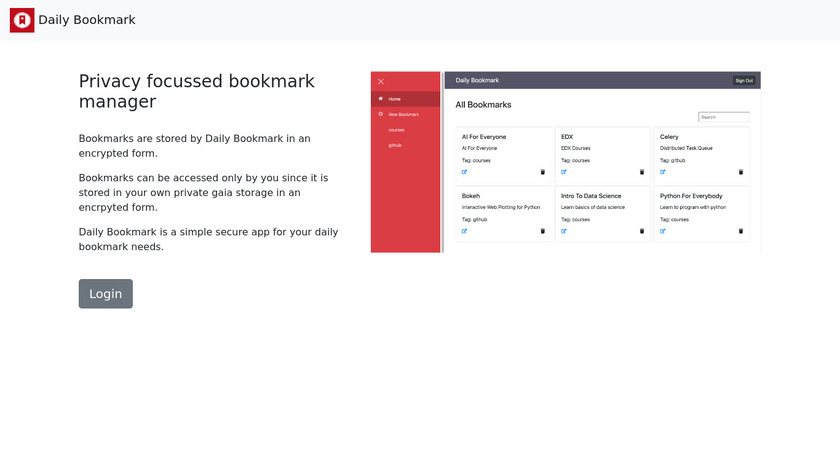Image resolution: width=840 pixels, height=472 pixels.
Task: Click the edit icon on Python For Everybody card
Action: pyautogui.click(x=663, y=231)
